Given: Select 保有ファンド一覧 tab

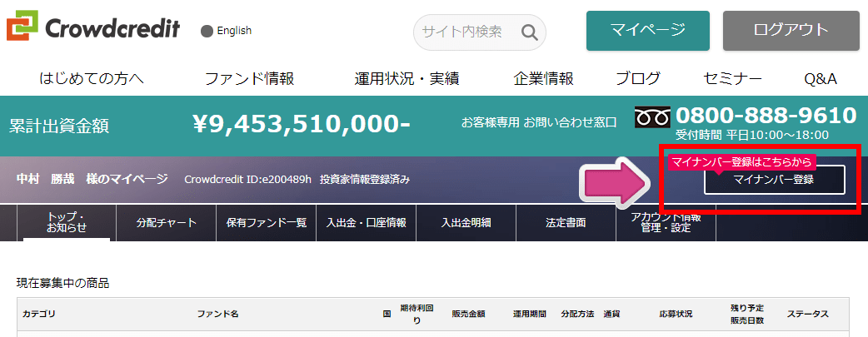Looking at the screenshot, I should tap(267, 223).
